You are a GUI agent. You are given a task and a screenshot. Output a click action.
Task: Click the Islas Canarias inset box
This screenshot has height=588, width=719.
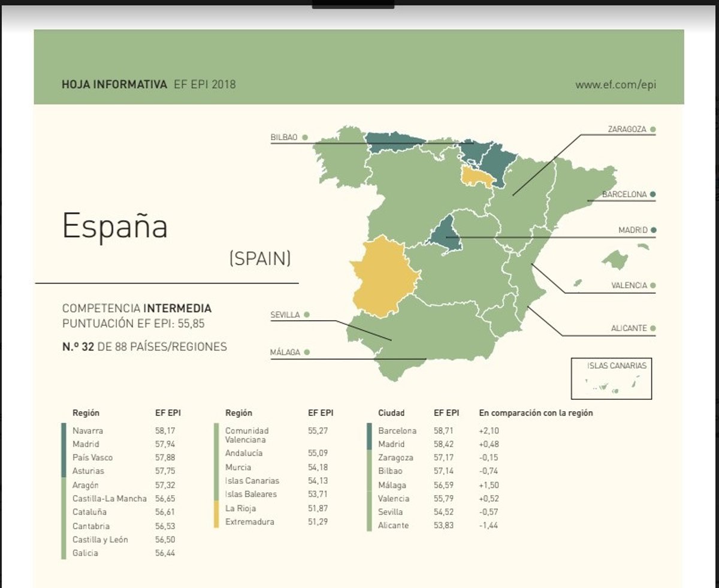611,379
